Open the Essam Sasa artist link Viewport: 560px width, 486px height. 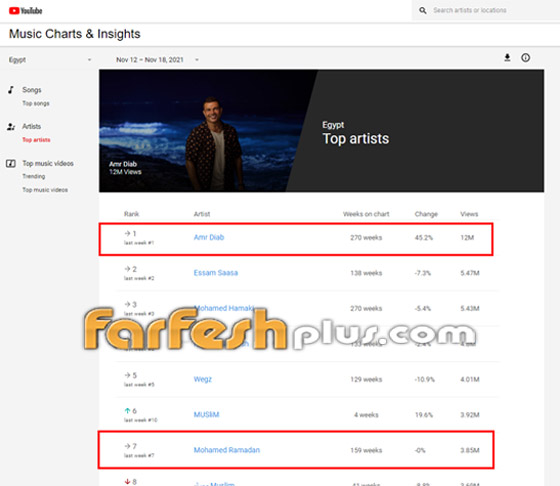pos(216,273)
